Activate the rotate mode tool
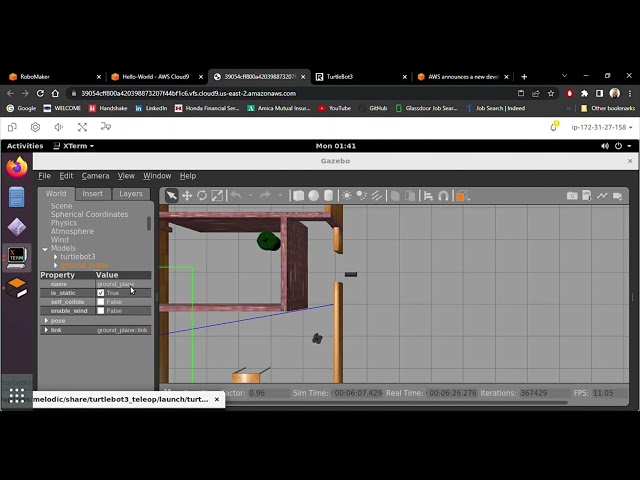Image resolution: width=640 pixels, height=480 pixels. point(202,196)
